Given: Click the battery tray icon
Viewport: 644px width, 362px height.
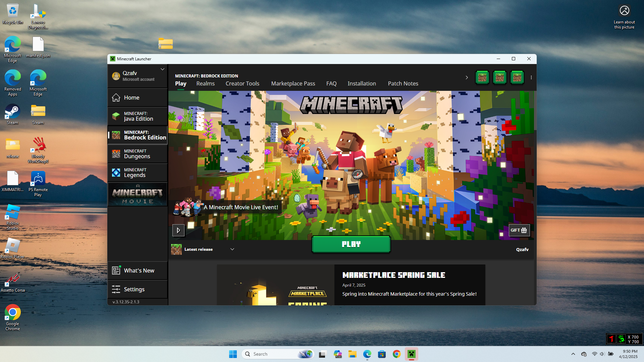Looking at the screenshot, I should point(611,354).
